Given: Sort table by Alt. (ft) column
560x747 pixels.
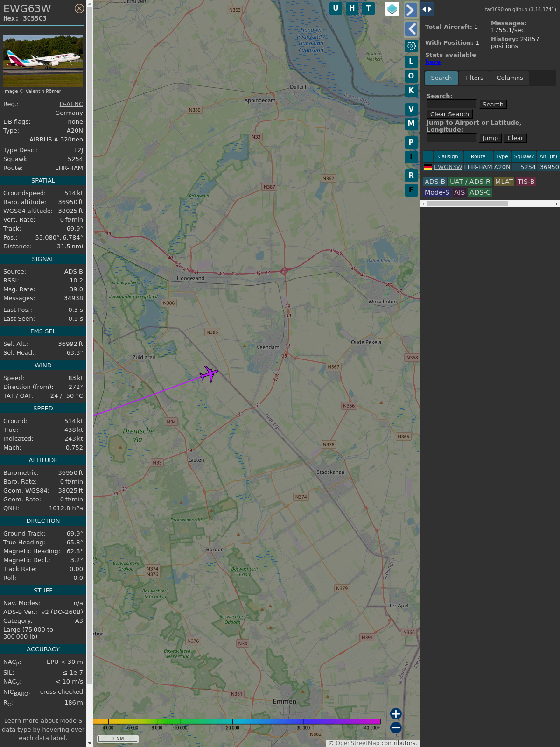Looking at the screenshot, I should click(x=548, y=157).
